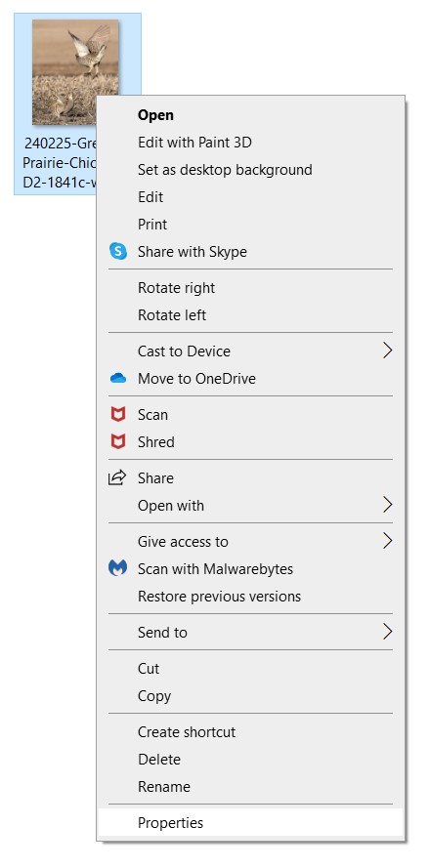The width and height of the screenshot is (429, 868).
Task: Expand the Open with submenu arrow
Action: tap(387, 505)
